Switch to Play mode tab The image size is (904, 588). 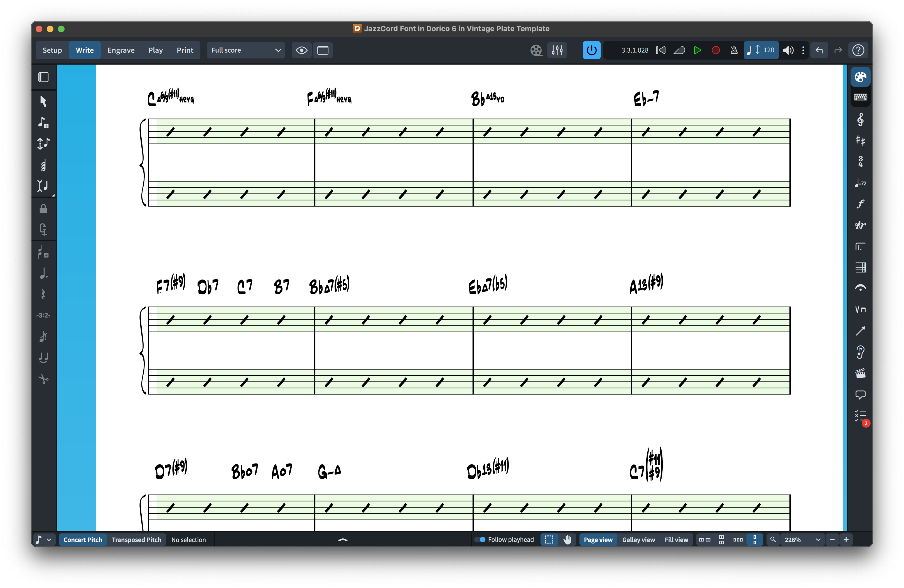coord(155,50)
